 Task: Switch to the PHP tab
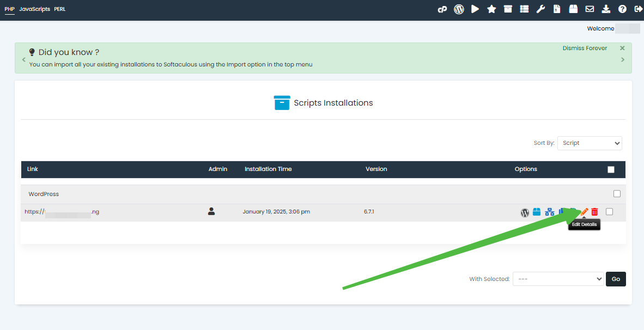(9, 9)
